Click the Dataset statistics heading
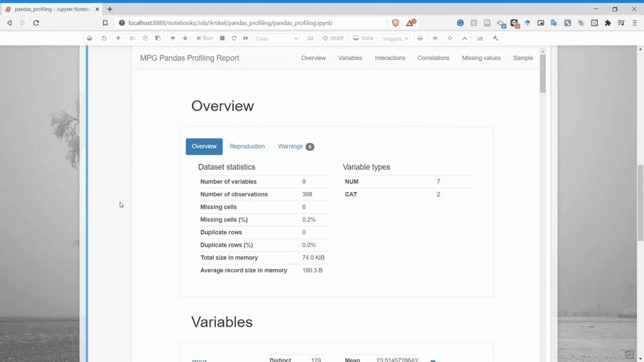 point(227,167)
